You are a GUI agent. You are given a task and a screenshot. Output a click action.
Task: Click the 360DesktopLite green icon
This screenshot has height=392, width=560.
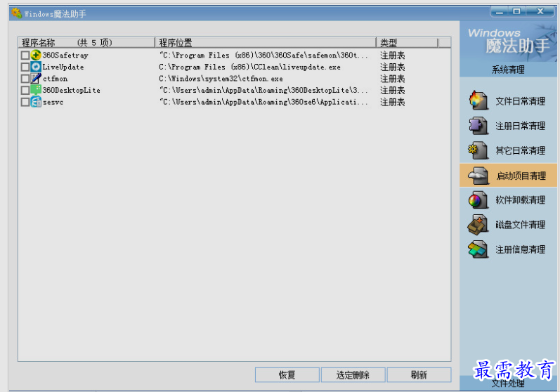click(x=36, y=90)
